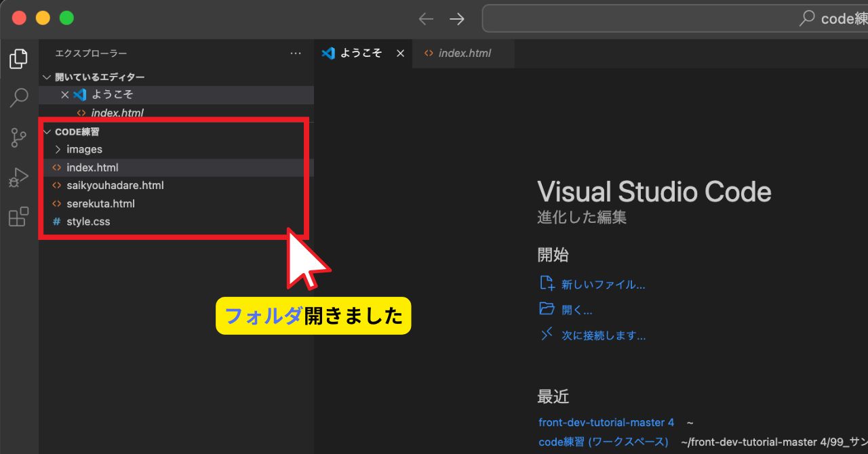Collapse the CODE練習 folder section
The height and width of the screenshot is (454, 868).
click(47, 132)
